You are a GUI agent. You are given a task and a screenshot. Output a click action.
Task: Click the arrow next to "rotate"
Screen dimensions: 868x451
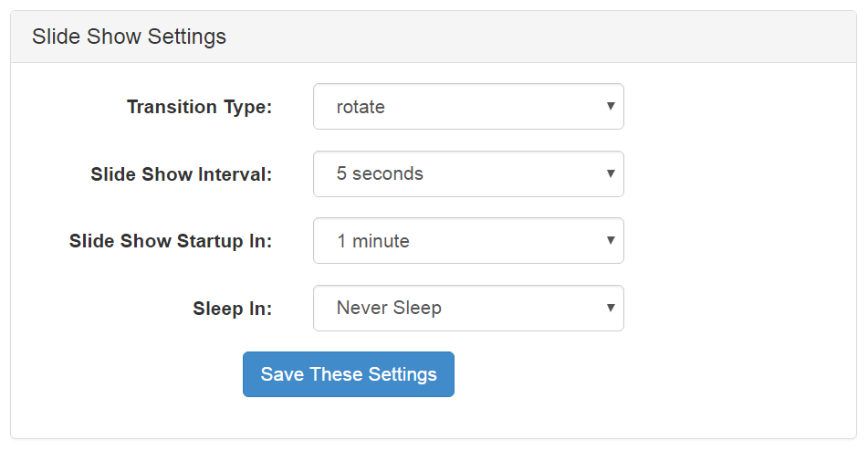click(611, 106)
